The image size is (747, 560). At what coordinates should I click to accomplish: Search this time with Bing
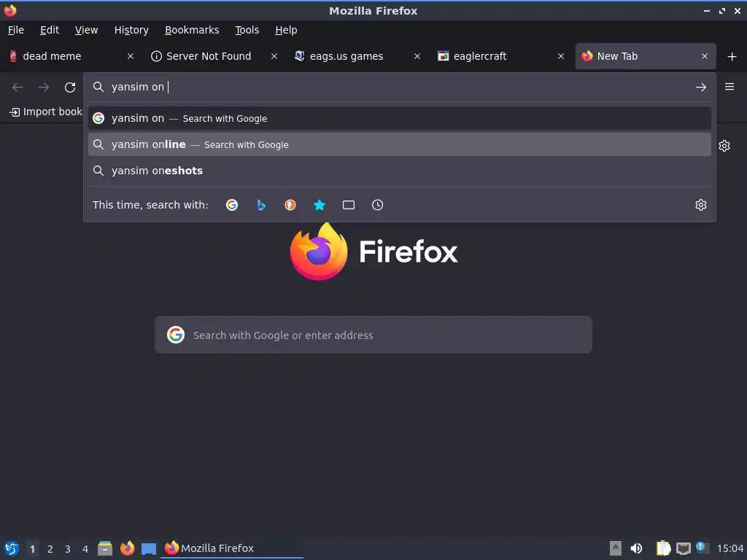[x=261, y=205]
